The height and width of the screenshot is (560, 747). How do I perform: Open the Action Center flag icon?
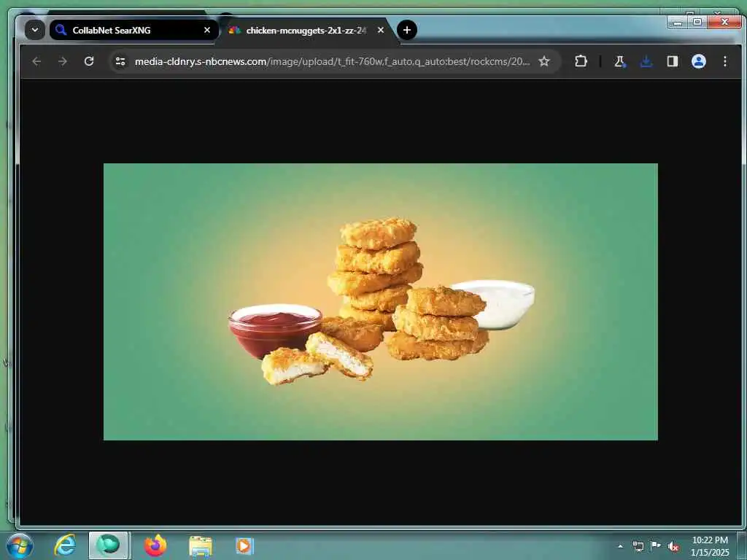click(x=656, y=545)
